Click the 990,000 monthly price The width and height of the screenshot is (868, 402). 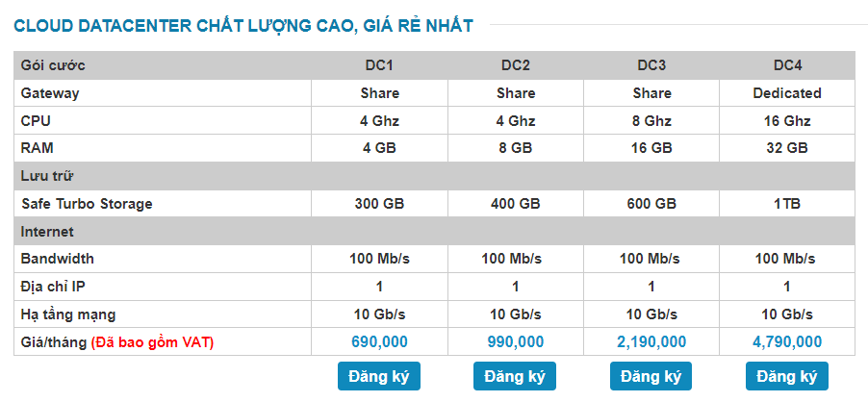(516, 341)
